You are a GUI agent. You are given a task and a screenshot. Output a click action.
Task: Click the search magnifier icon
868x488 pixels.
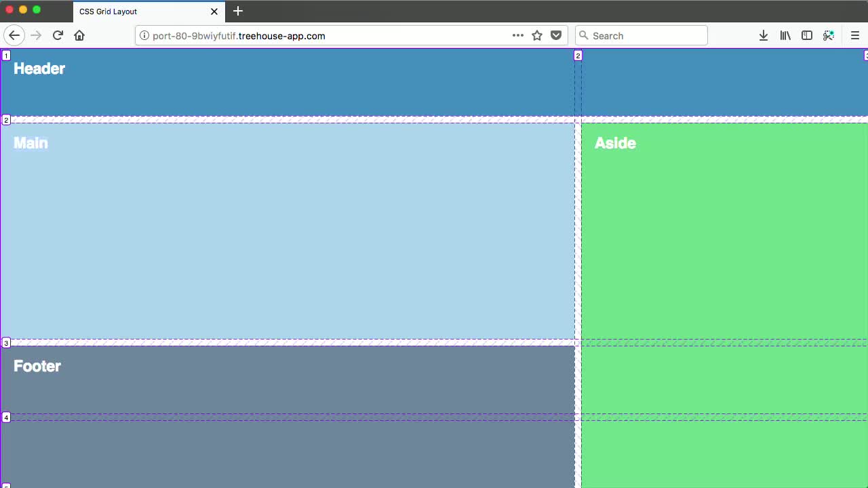pyautogui.click(x=584, y=35)
